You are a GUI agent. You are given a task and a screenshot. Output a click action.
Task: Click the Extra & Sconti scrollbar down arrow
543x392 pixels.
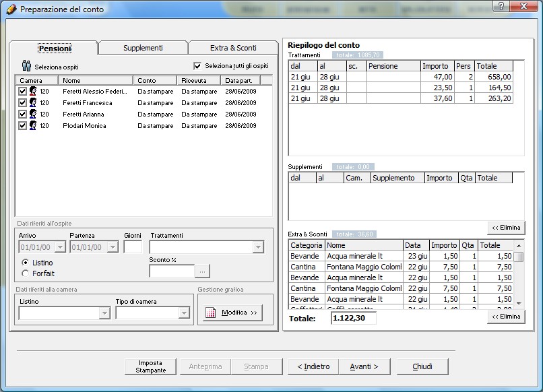(519, 303)
